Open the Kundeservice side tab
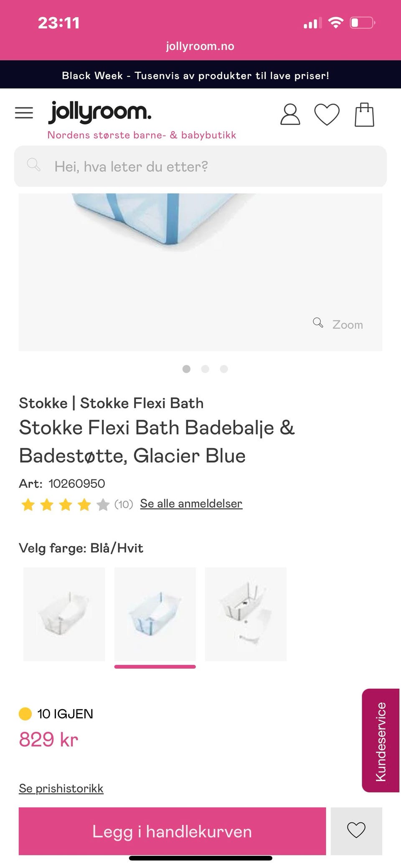Image resolution: width=401 pixels, height=868 pixels. tap(381, 741)
